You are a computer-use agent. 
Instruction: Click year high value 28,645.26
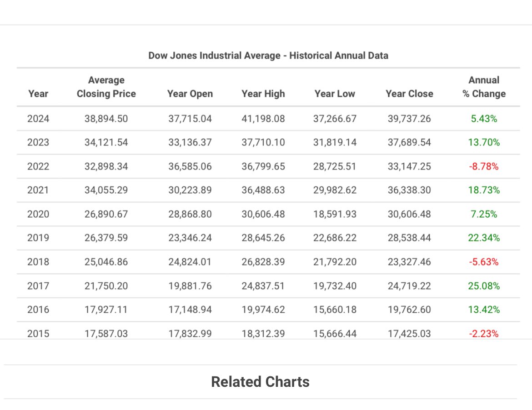tap(263, 238)
